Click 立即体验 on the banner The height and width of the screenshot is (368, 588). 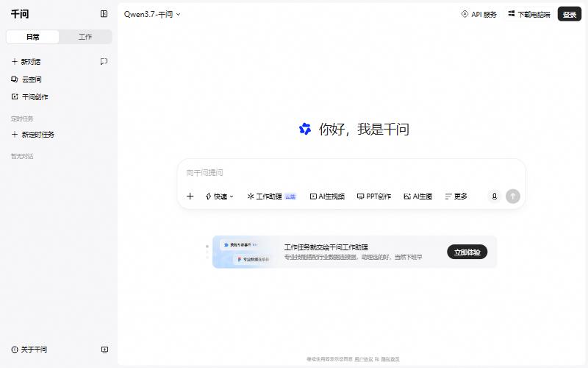tap(467, 252)
